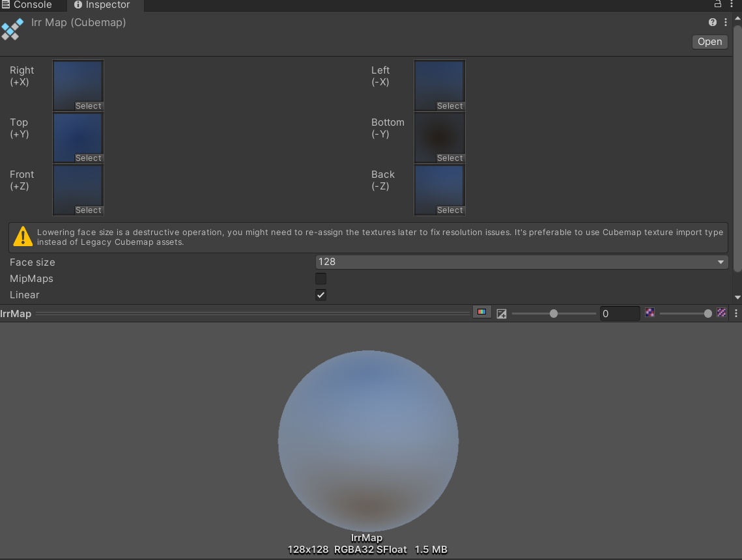
Task: Click the help icon in the Inspector header
Action: [712, 21]
